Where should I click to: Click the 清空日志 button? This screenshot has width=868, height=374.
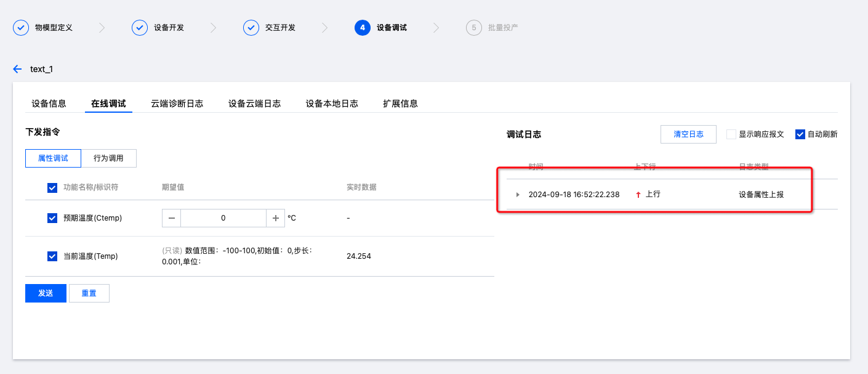point(688,134)
